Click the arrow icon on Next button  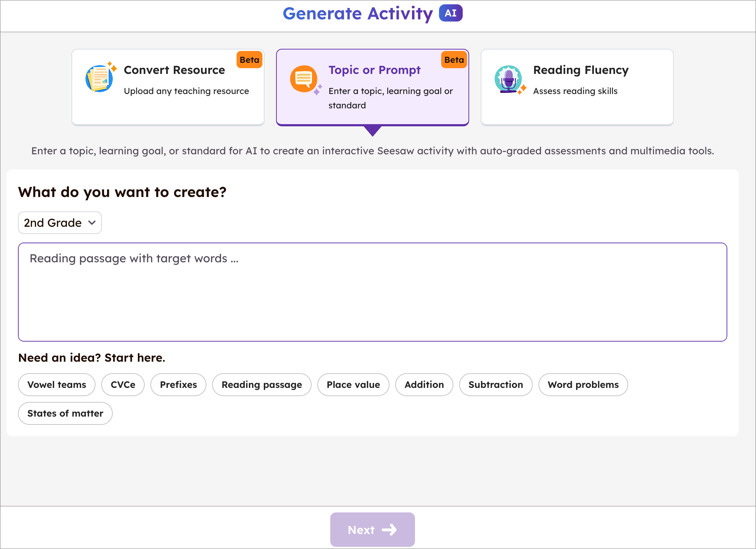[389, 530]
